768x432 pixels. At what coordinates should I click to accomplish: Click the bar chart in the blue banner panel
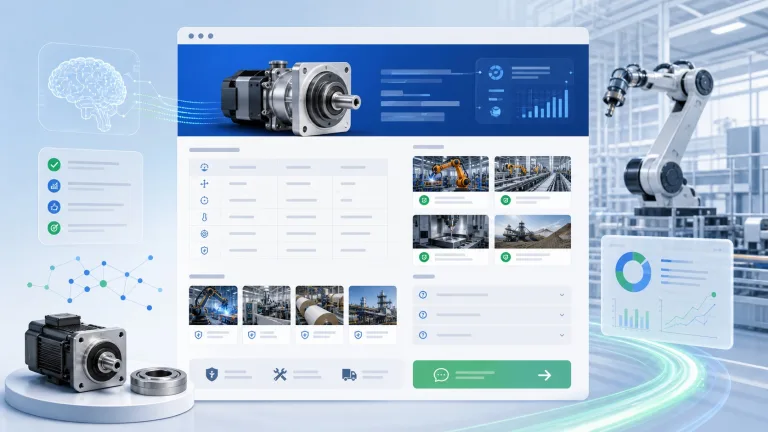tap(544, 102)
